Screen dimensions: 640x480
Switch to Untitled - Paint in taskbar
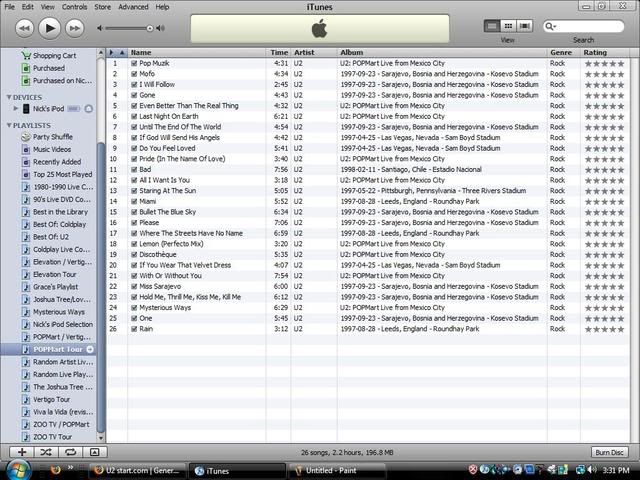click(337, 471)
